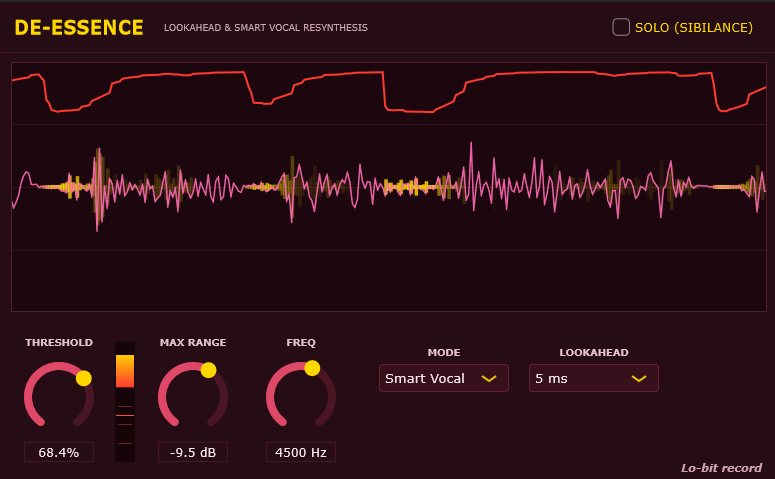Click the THRESHOLD label
The height and width of the screenshot is (479, 775).
pyautogui.click(x=59, y=343)
